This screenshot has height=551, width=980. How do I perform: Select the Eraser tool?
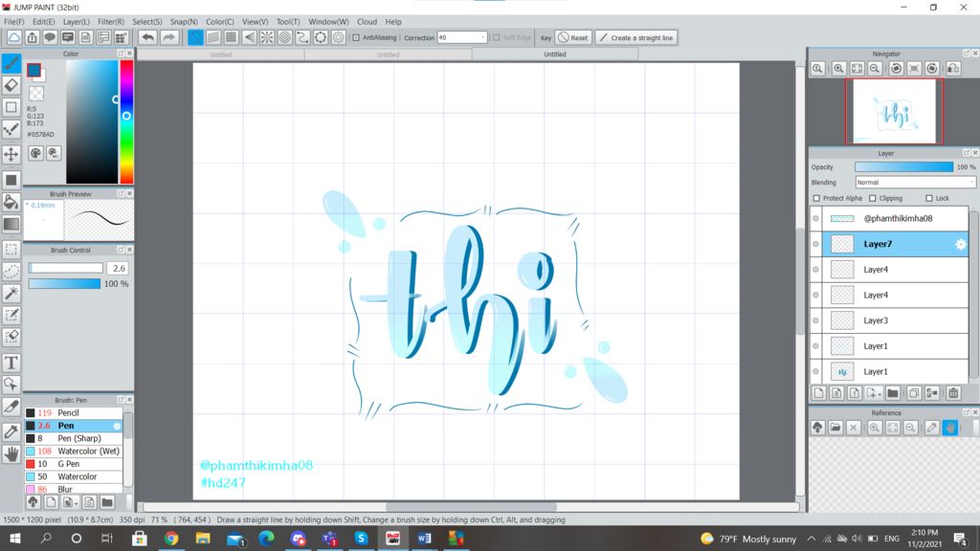coord(11,85)
